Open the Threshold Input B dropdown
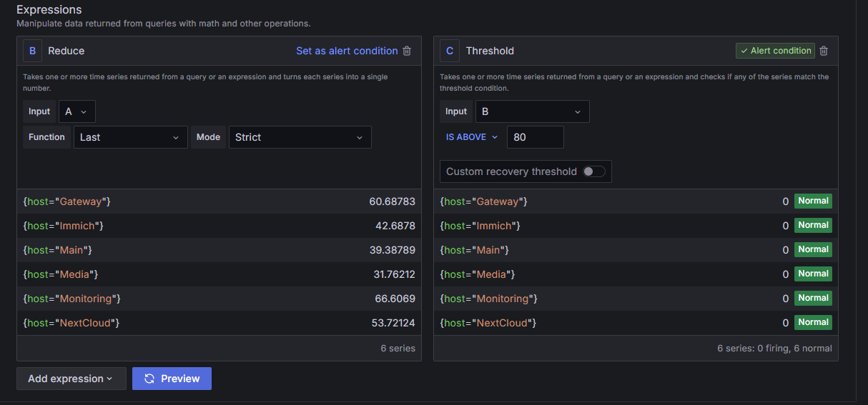The image size is (868, 405). point(532,111)
